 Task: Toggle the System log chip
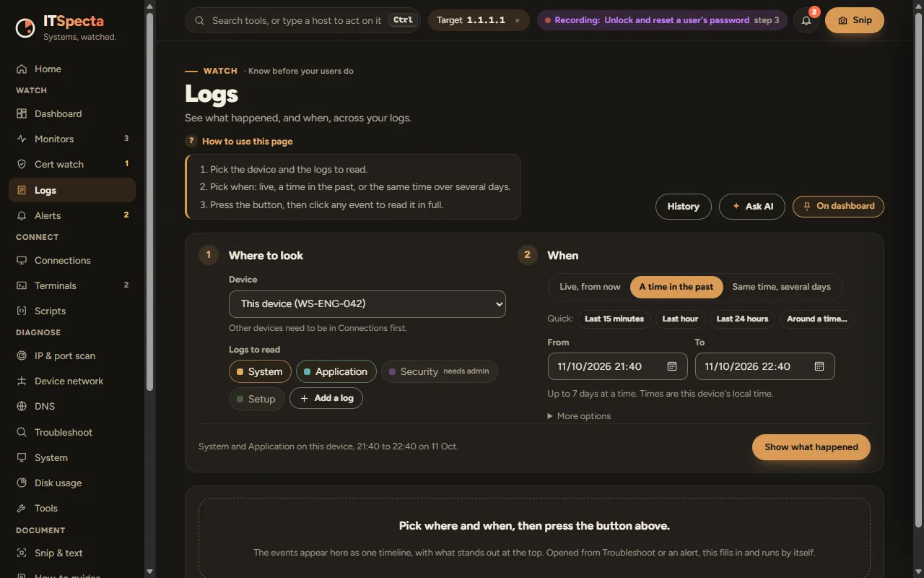click(260, 371)
